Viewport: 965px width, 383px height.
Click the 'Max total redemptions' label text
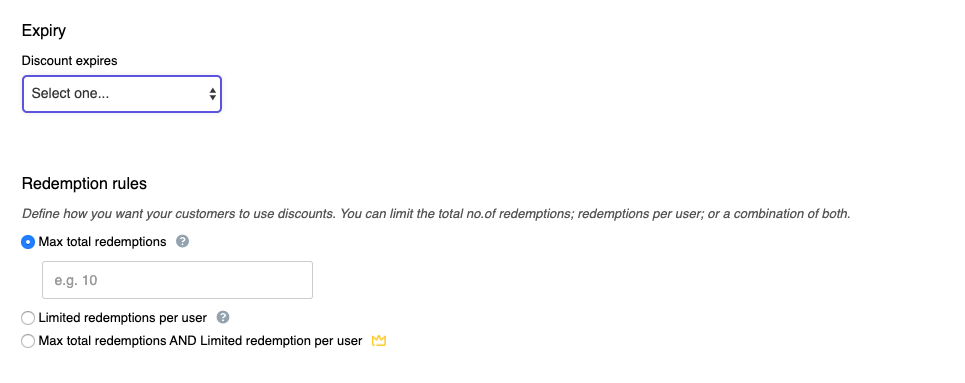pos(102,242)
